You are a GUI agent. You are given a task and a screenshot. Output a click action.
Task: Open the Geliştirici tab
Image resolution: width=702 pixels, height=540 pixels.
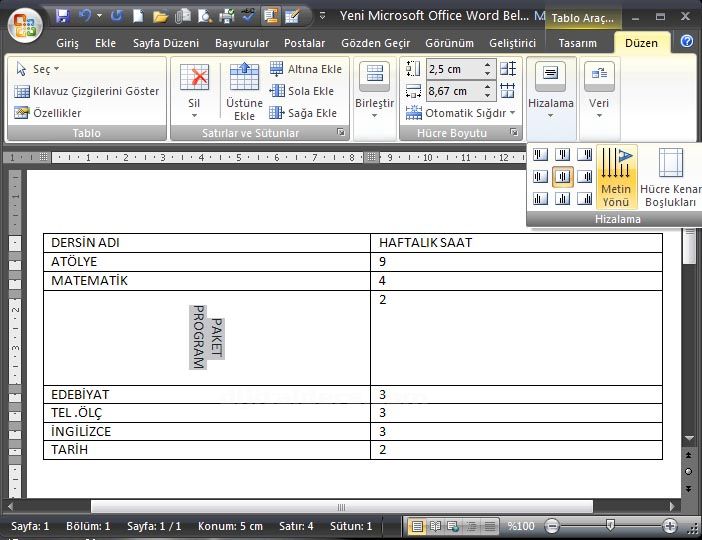point(512,43)
